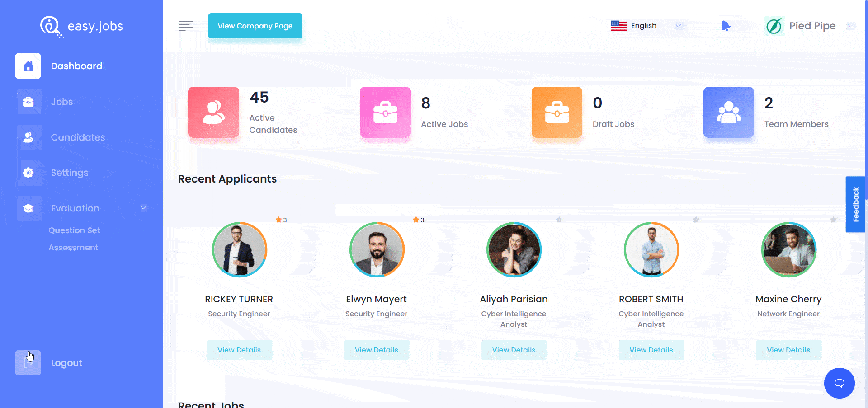Click the Team Members blue group icon
This screenshot has height=408, width=868.
[729, 112]
